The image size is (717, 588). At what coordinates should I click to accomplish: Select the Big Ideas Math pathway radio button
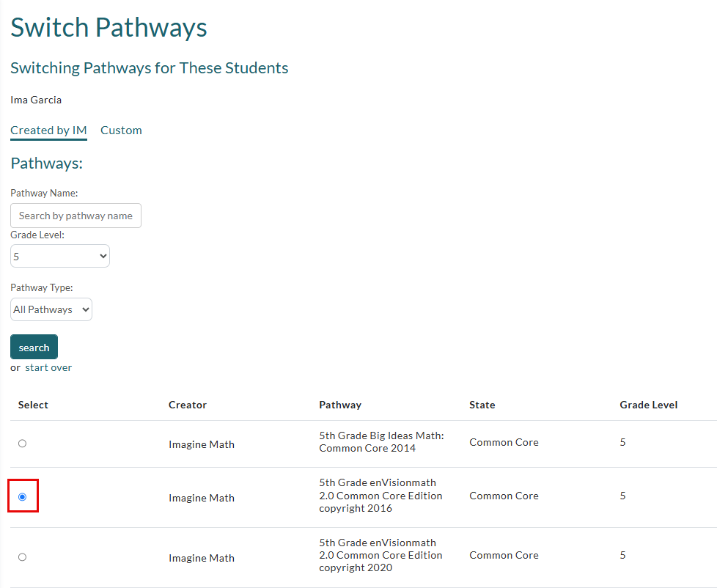(23, 443)
